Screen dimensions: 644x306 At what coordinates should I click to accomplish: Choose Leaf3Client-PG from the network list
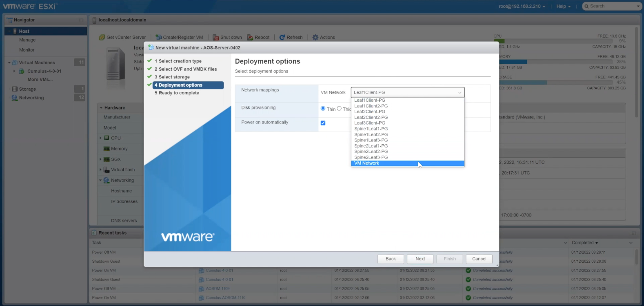click(x=407, y=123)
